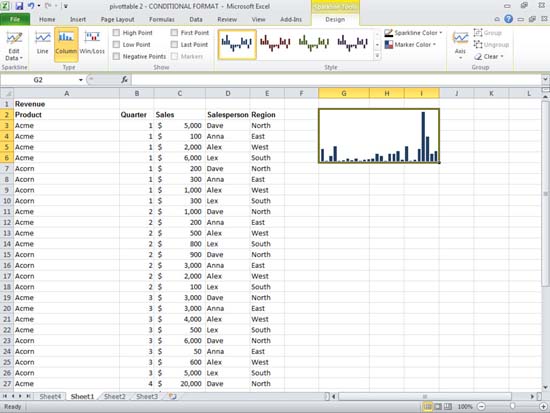Choose the first blue sparkline style thumbnail
The image size is (550, 413).
237,44
